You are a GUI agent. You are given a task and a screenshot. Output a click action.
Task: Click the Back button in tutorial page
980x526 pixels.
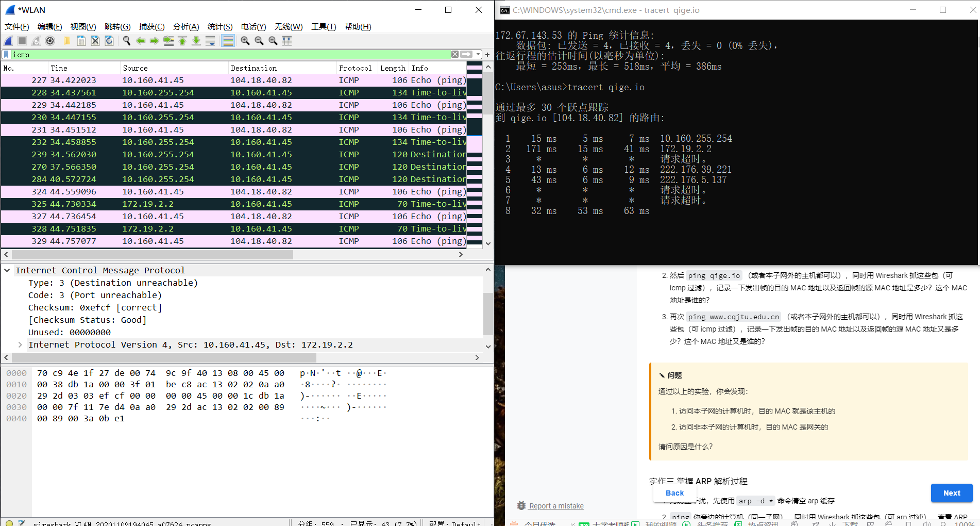coord(674,493)
